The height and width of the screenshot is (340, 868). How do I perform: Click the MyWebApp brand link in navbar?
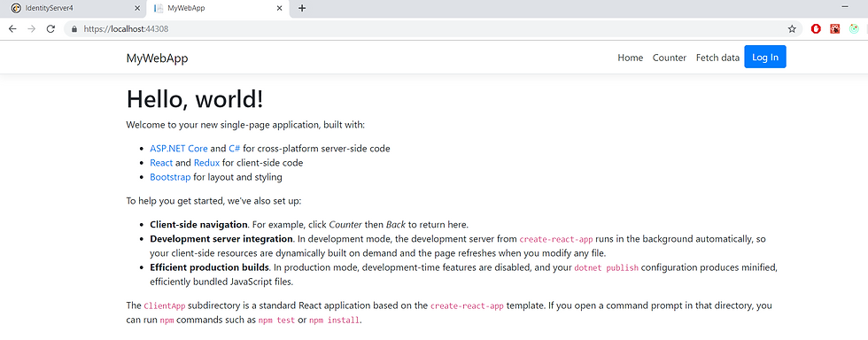[158, 58]
